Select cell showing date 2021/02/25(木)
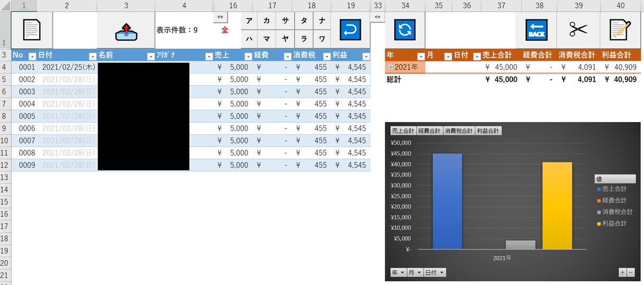644x285 pixels. 67,67
